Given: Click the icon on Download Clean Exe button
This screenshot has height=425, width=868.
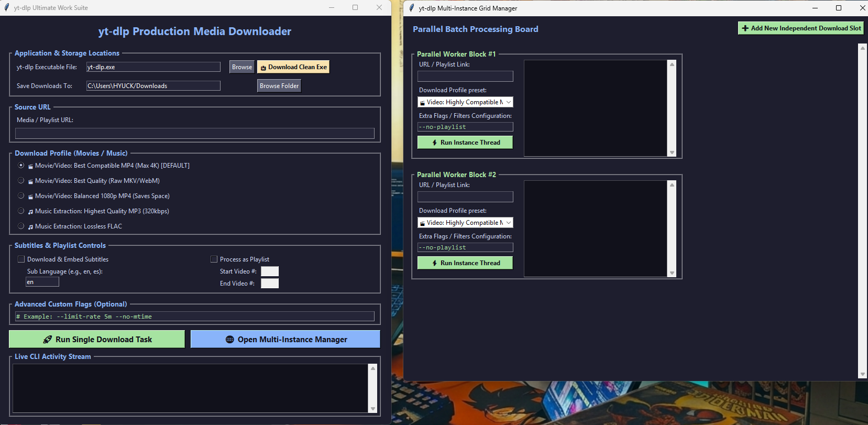Looking at the screenshot, I should tap(263, 68).
